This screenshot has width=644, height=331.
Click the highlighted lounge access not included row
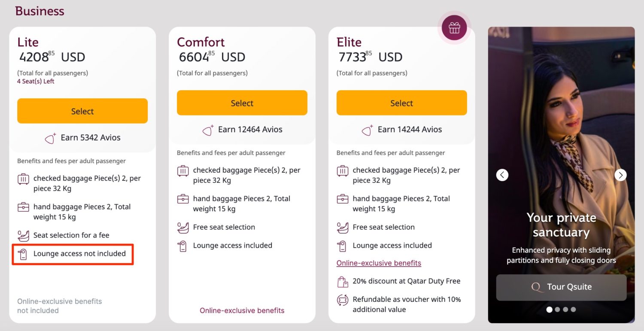point(73,254)
